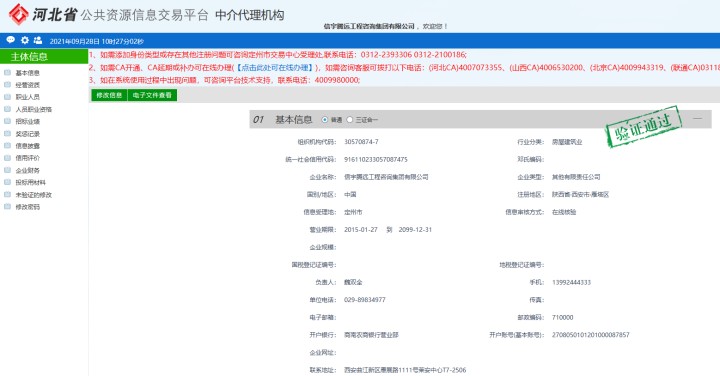Open 投标用材料 in the sidebar
Screen dimensions: 720x376
tap(30, 182)
